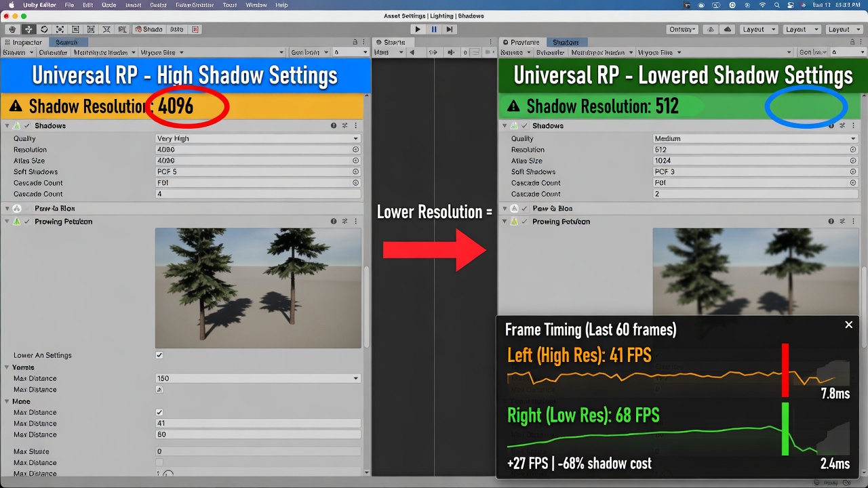Click the Pause button
Screen dimensions: 868x488
pyautogui.click(x=434, y=29)
